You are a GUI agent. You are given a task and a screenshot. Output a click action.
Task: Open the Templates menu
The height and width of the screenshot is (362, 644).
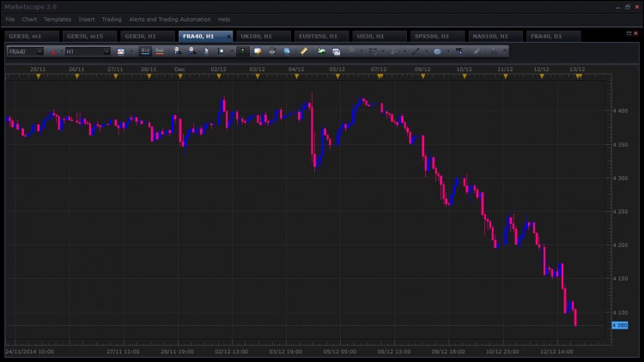coord(58,19)
